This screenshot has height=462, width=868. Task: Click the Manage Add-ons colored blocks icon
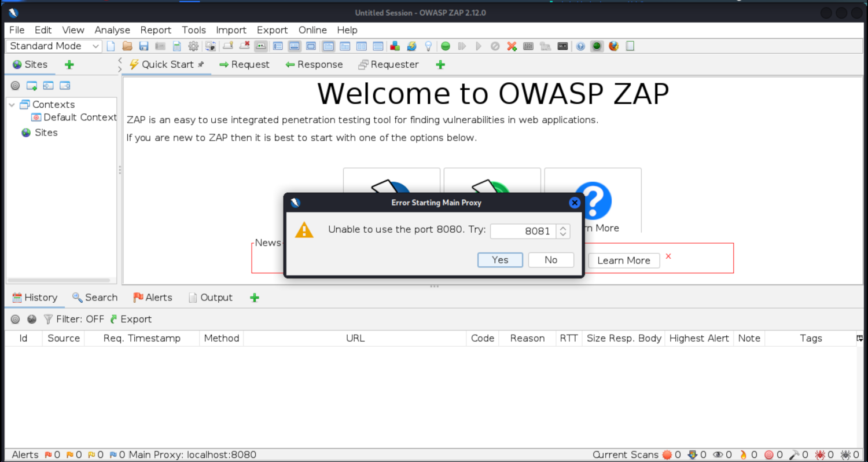point(395,46)
